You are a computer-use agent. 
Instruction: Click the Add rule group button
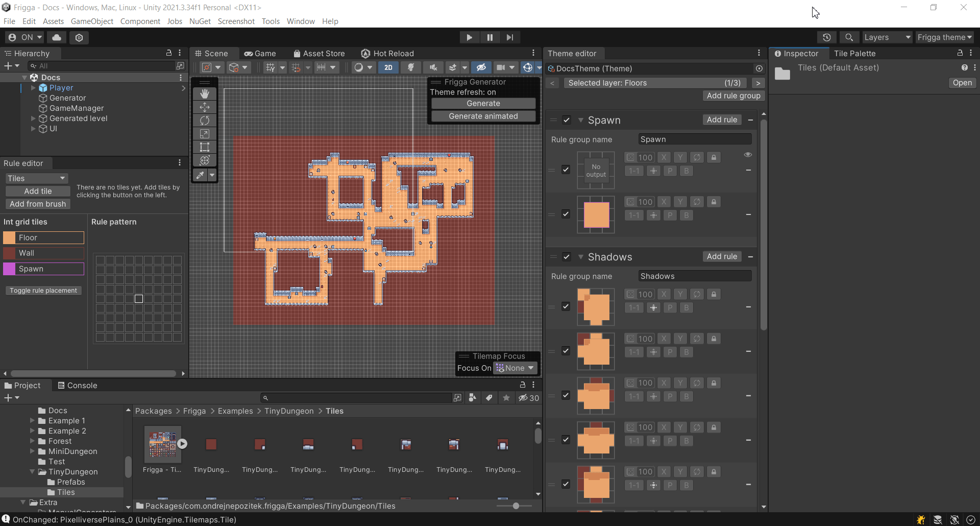coord(733,95)
